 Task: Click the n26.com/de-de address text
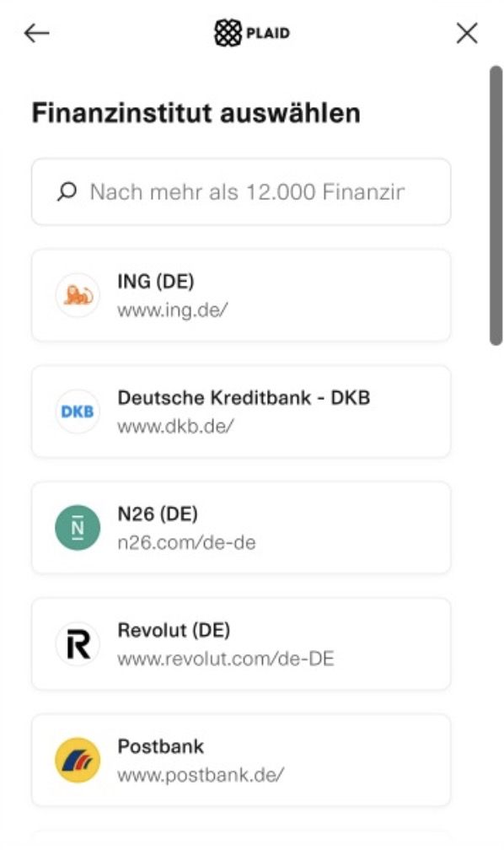pos(186,543)
